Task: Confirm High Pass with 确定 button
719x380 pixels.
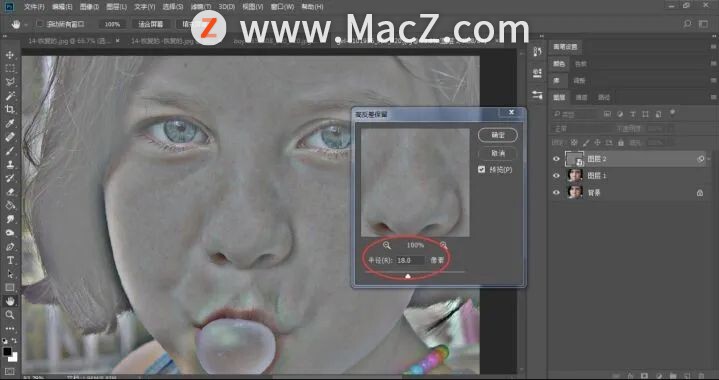Action: [498, 135]
